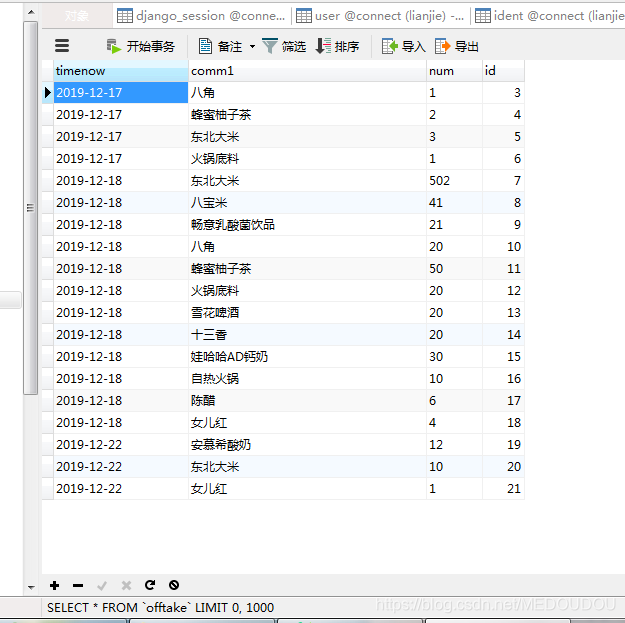Open the 筛选 filter tool
This screenshot has width=625, height=623.
(284, 47)
